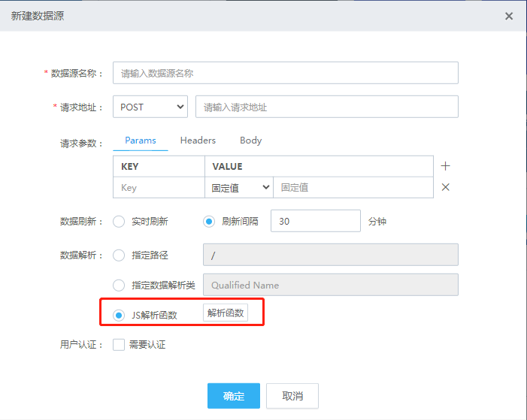
Task: Click the 请求参数 label
Action: pyautogui.click(x=82, y=144)
